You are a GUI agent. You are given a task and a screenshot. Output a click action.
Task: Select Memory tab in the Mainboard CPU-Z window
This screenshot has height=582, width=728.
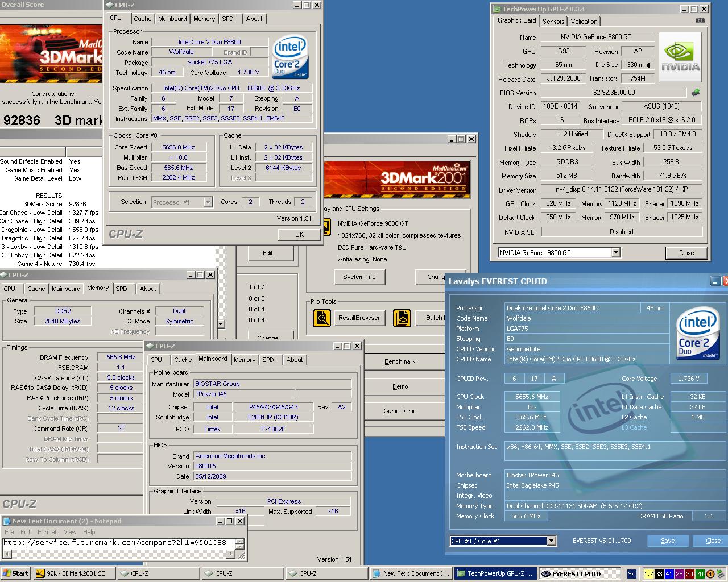click(245, 360)
